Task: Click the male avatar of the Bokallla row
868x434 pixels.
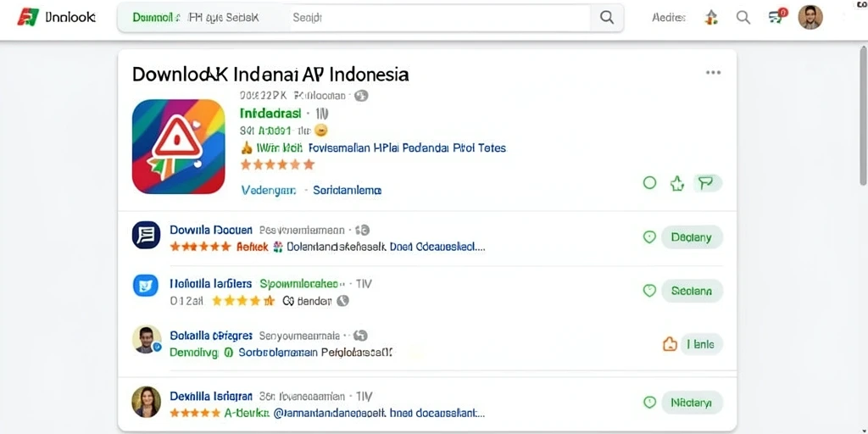Action: [x=147, y=339]
